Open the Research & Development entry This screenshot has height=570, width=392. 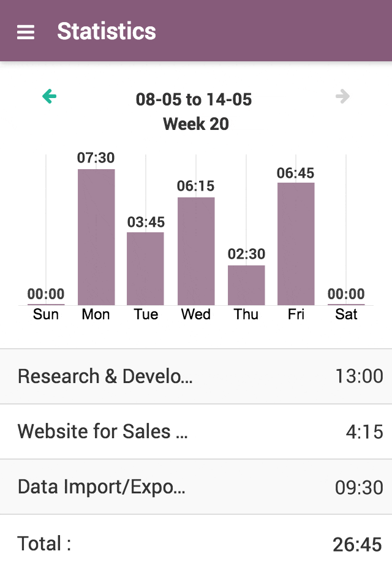(x=196, y=376)
